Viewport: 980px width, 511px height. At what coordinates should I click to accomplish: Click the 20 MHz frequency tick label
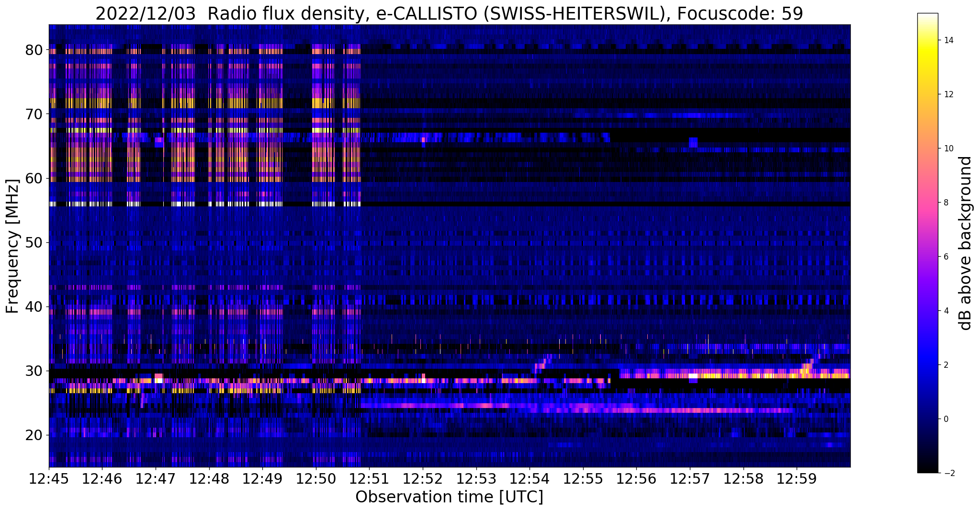(34, 435)
